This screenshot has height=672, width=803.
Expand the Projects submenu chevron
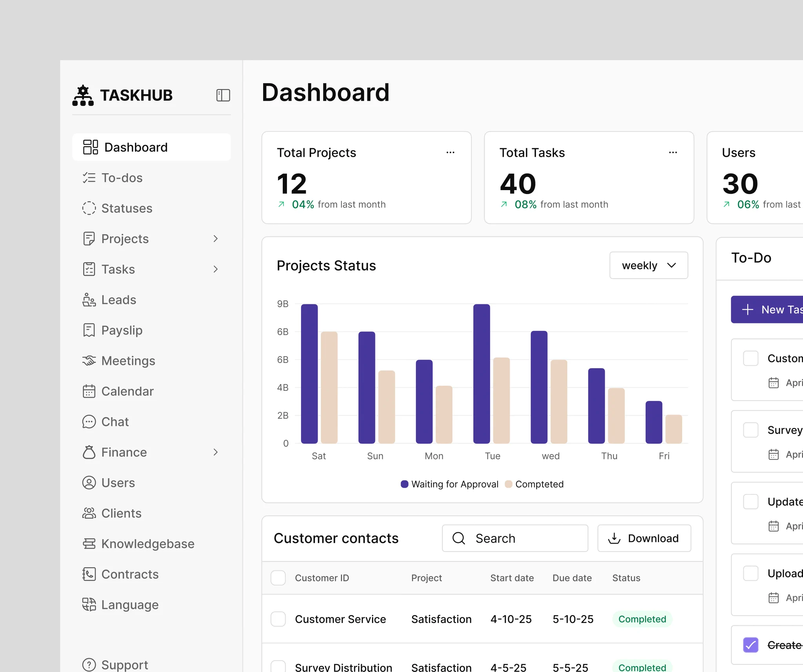click(x=215, y=239)
